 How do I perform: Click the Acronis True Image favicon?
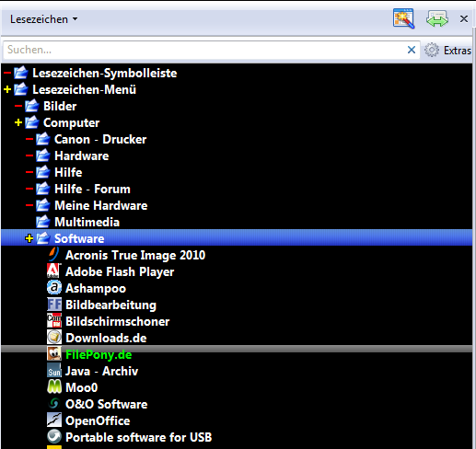(54, 254)
